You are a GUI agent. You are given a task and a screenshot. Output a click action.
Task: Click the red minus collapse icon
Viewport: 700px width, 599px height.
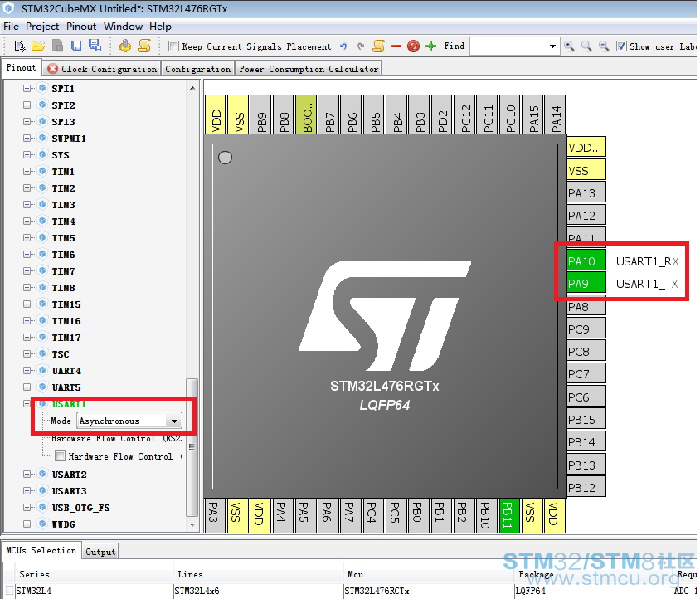click(396, 46)
